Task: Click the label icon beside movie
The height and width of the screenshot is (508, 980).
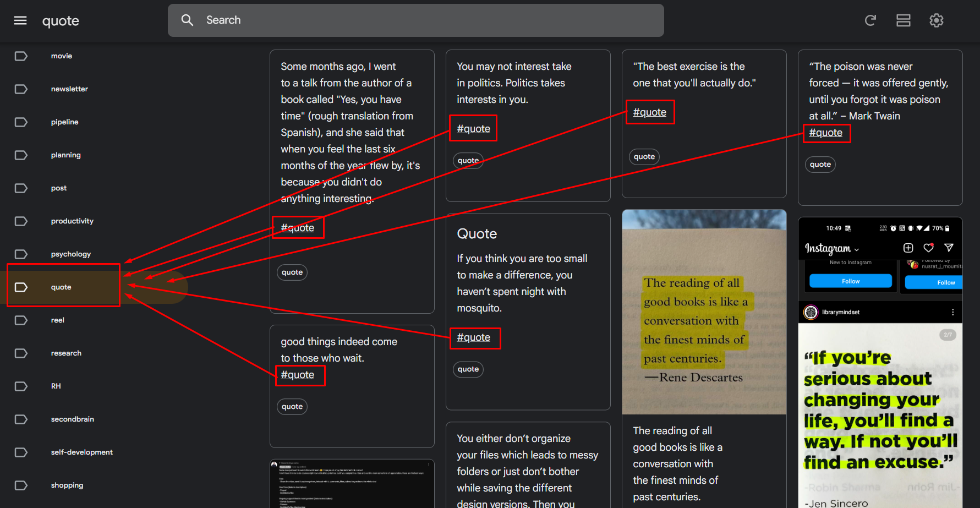Action: point(21,56)
